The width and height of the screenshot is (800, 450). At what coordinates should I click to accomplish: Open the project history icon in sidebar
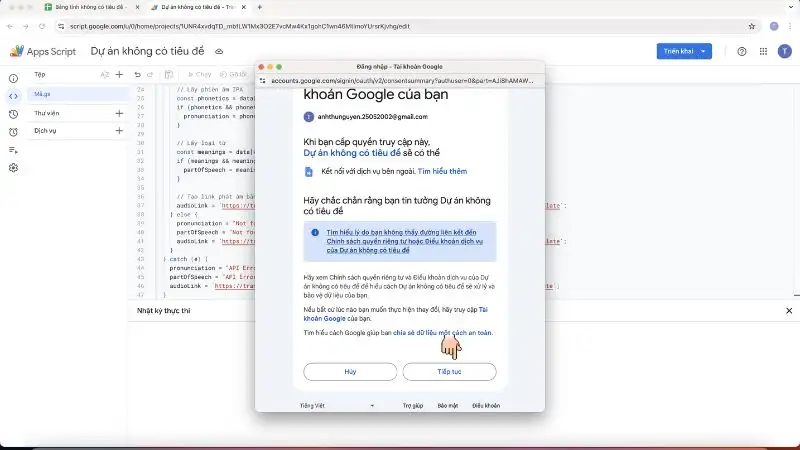pyautogui.click(x=13, y=114)
